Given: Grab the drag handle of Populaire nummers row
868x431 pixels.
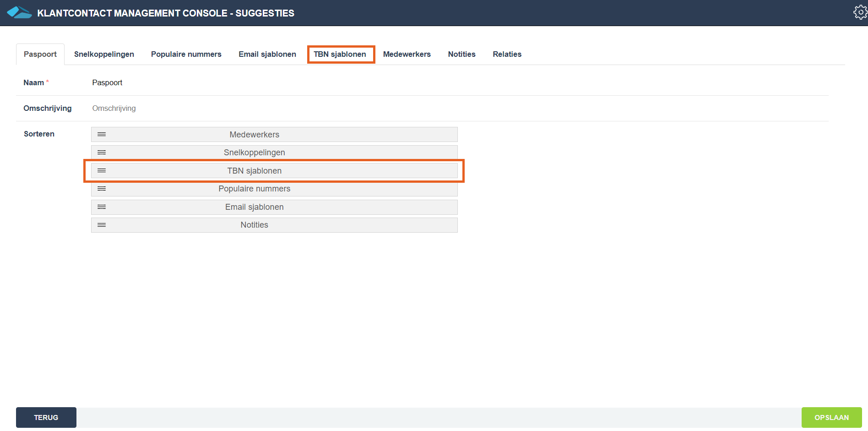Looking at the screenshot, I should [102, 189].
